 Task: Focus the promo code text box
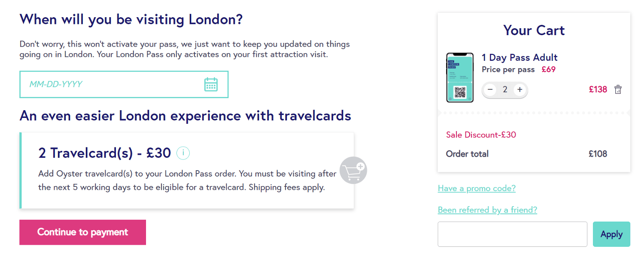[x=512, y=234]
